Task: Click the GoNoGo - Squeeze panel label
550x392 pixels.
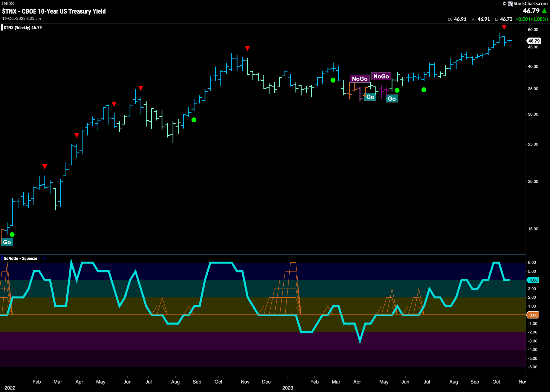Action: 21,259
